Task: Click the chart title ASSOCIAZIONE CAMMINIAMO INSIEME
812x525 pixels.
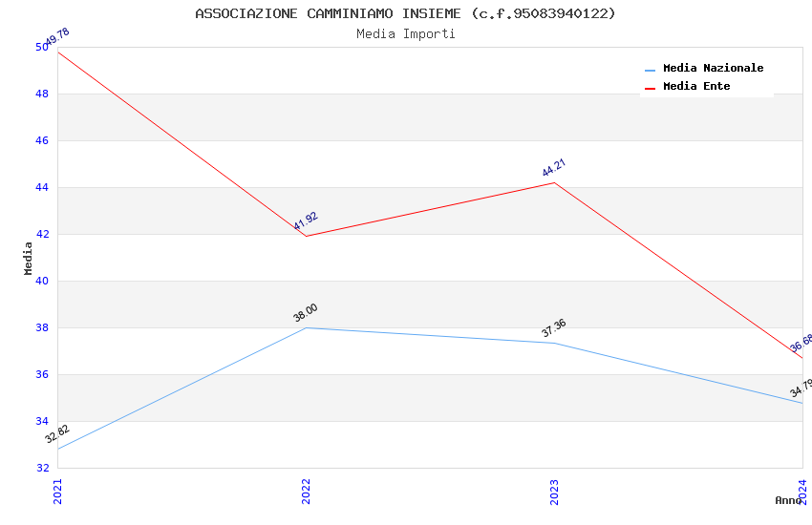Action: click(x=405, y=13)
